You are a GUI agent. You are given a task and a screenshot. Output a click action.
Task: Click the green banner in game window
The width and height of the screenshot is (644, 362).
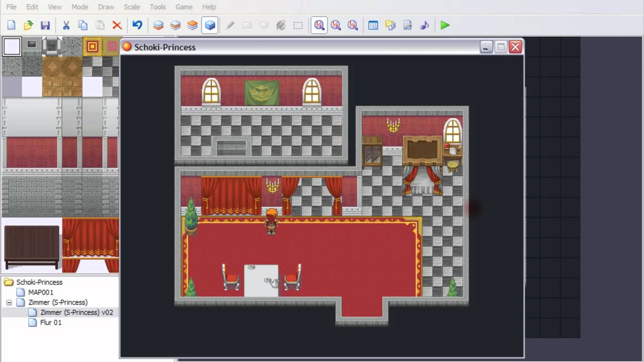coord(262,93)
